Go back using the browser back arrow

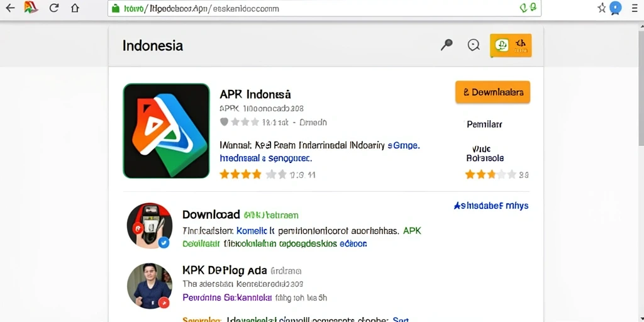click(x=10, y=8)
